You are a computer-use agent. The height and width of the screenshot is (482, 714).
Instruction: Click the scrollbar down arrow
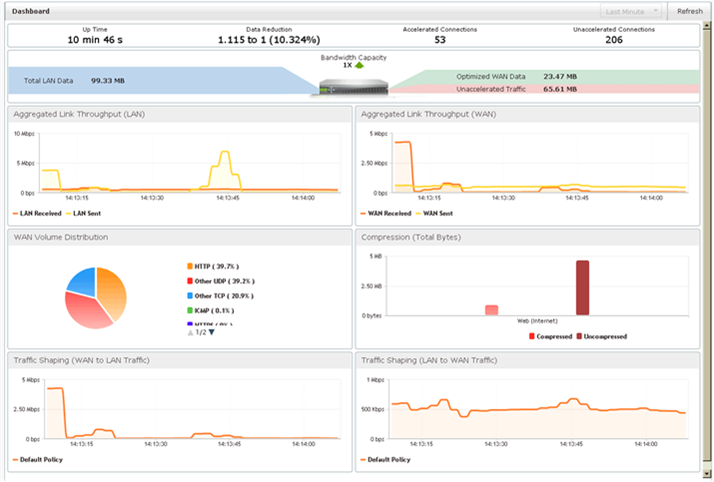coord(707,473)
